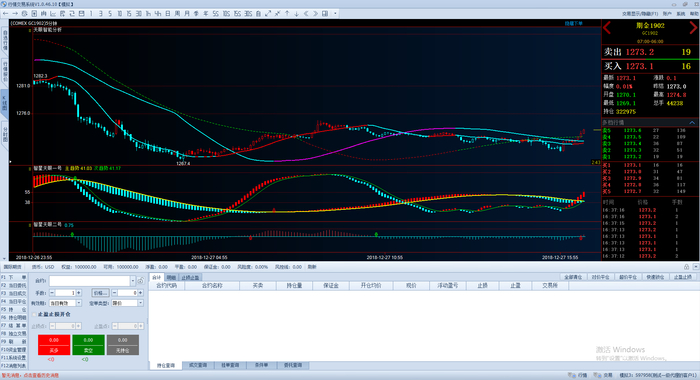Select the 3-minute period icon

(101, 14)
